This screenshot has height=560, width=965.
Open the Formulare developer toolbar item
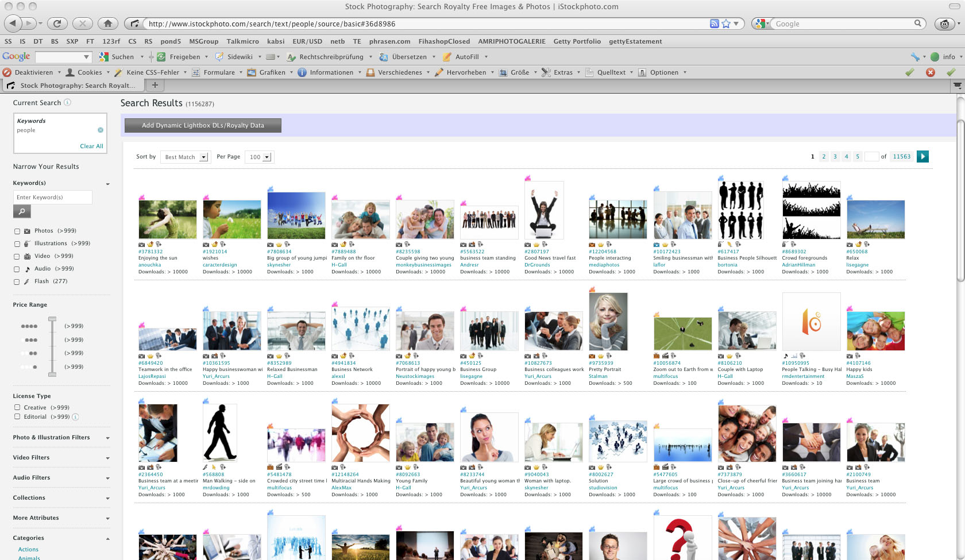pos(213,72)
